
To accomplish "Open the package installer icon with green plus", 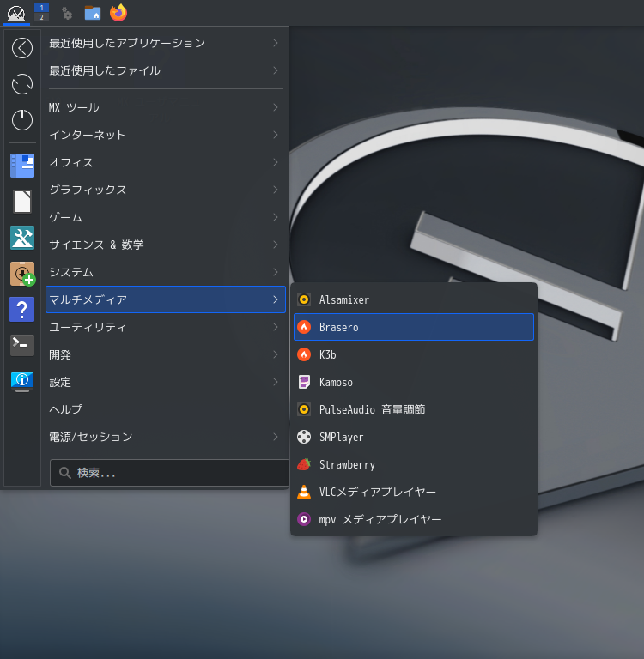I will click(x=22, y=274).
